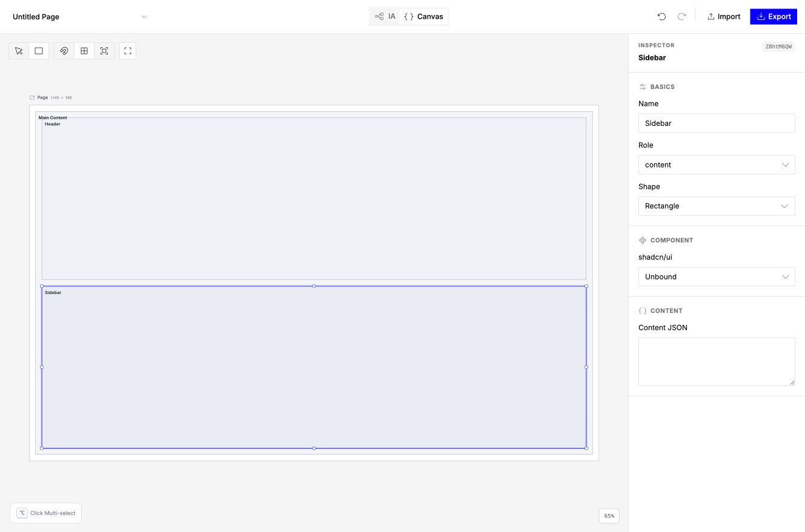The image size is (805, 532).
Task: Open the Untitled Page dropdown
Action: tap(79, 17)
